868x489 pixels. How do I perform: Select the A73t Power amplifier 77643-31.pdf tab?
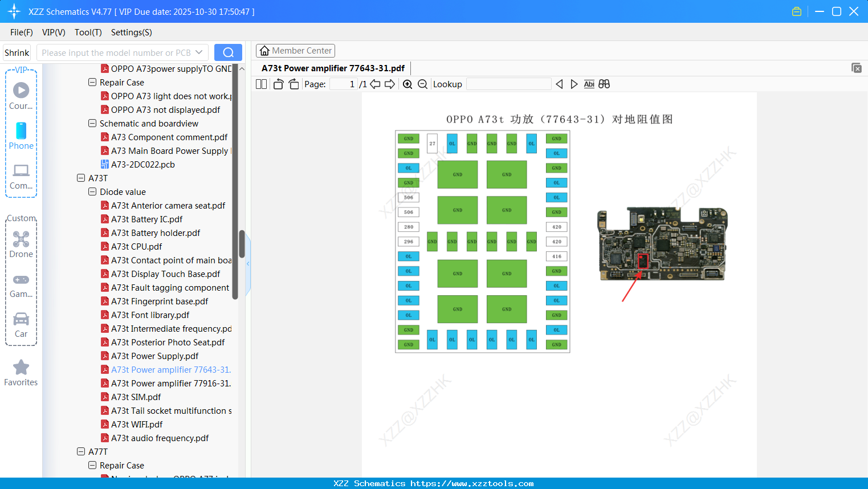[x=333, y=68]
